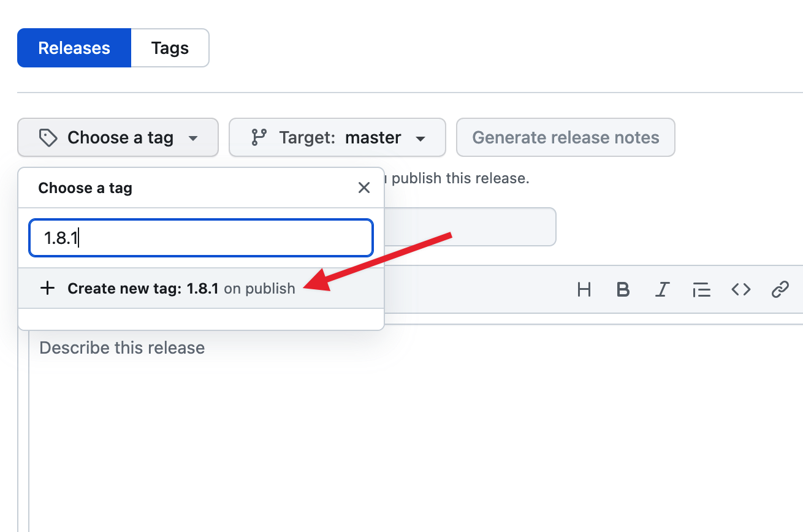Close the Choose a tag popup

(x=364, y=188)
